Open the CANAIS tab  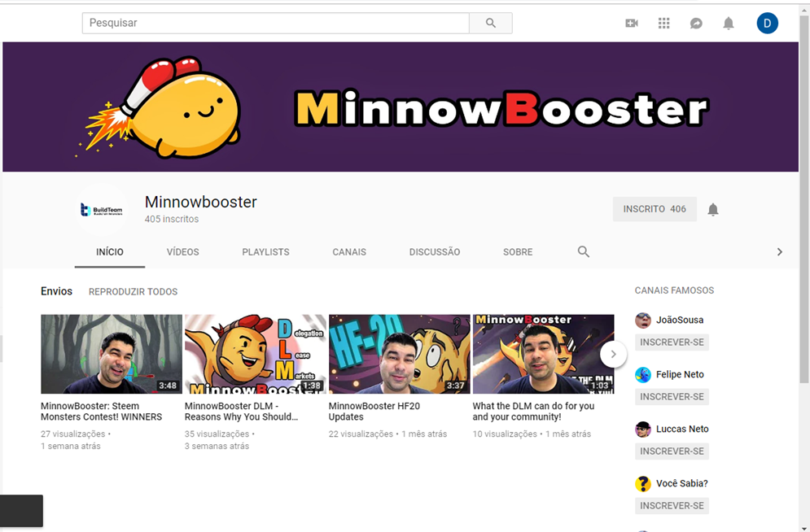(349, 252)
